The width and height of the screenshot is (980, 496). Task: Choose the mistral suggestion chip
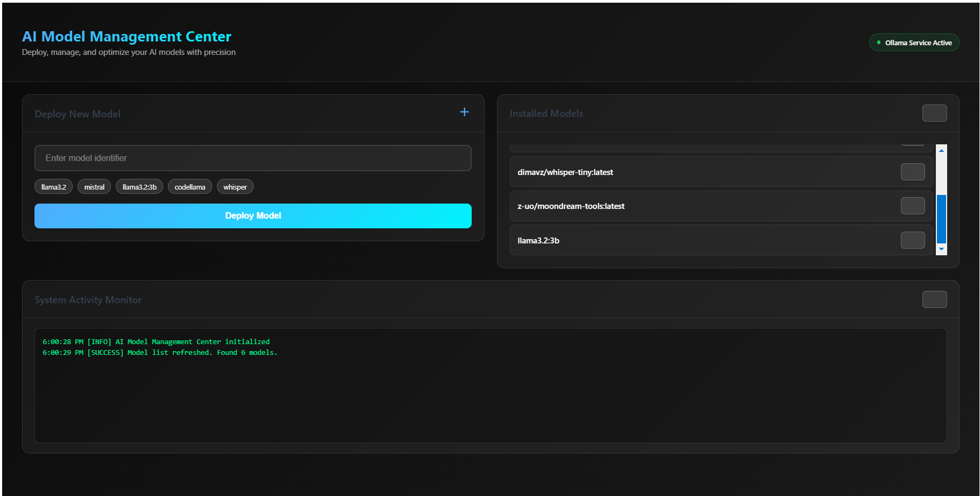pos(94,187)
